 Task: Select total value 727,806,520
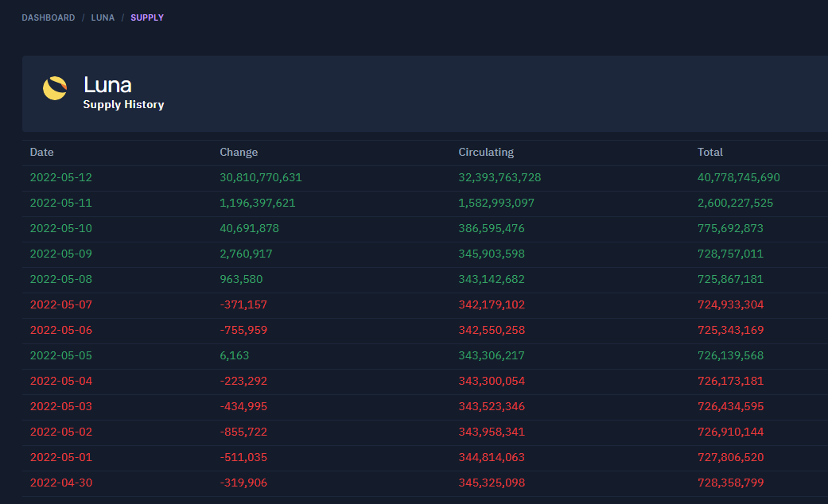730,457
